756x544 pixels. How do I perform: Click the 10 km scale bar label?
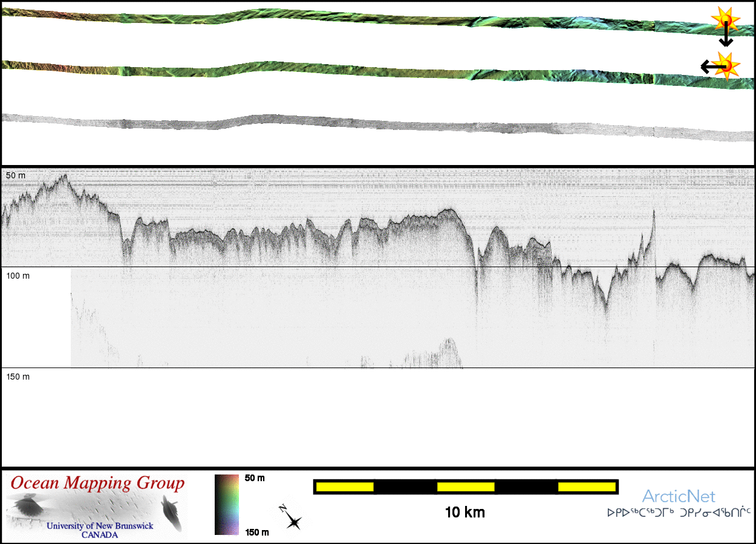pos(464,513)
